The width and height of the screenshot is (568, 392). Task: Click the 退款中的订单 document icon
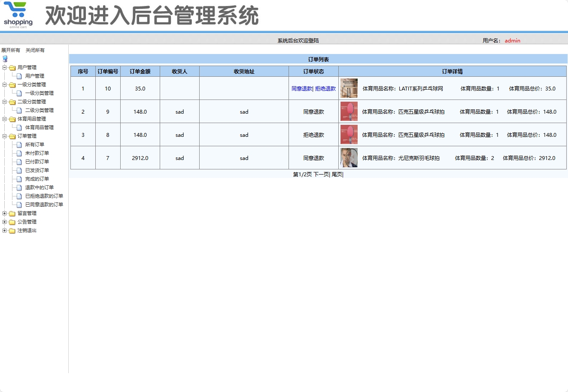tap(19, 187)
